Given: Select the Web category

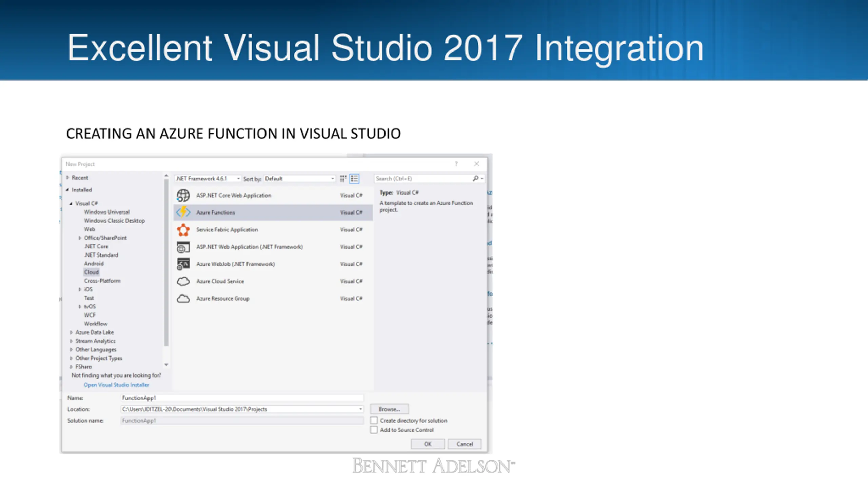Looking at the screenshot, I should 90,229.
